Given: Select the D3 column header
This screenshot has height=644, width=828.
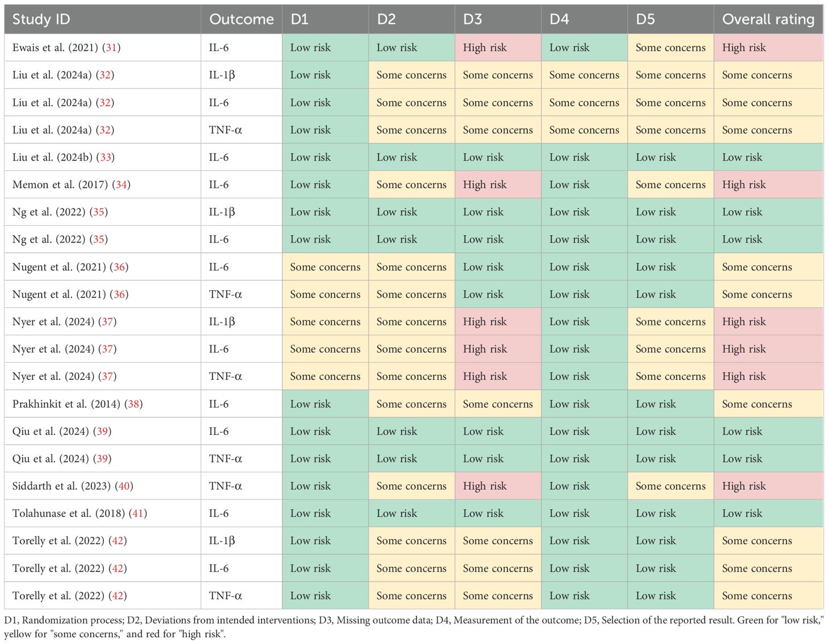Looking at the screenshot, I should click(x=472, y=19).
